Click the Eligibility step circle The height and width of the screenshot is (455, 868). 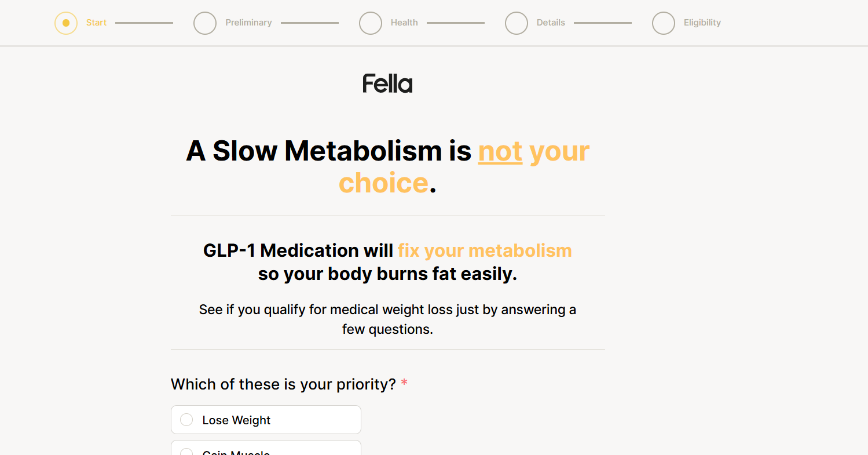tap(664, 23)
